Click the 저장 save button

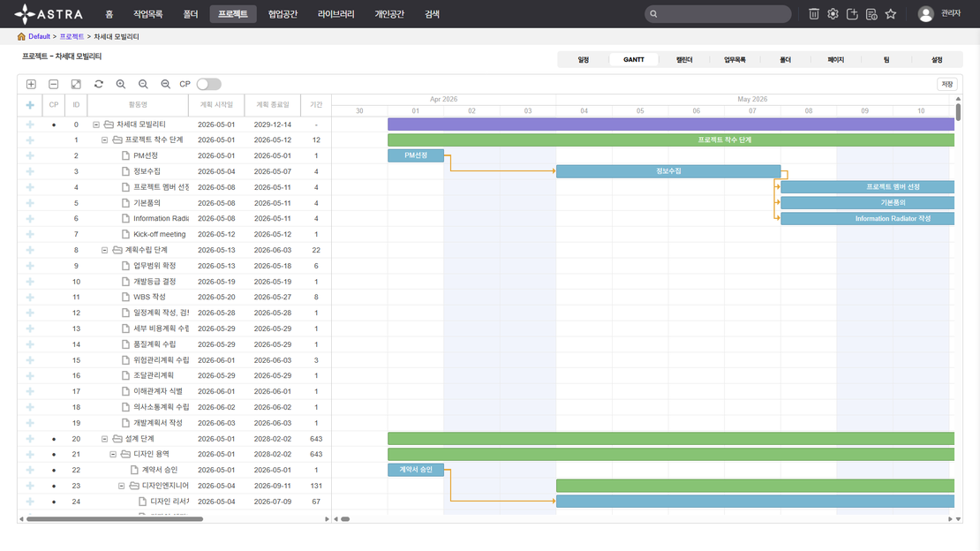[x=946, y=84]
